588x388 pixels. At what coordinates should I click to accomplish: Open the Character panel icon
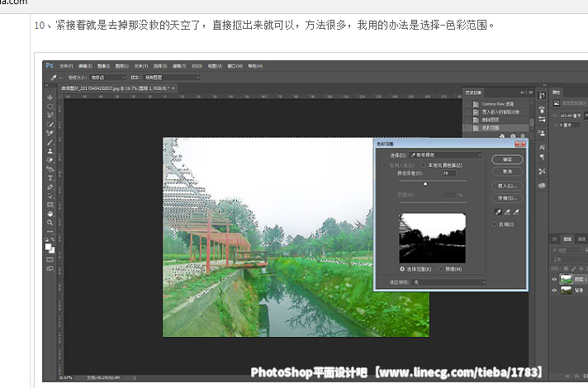click(x=542, y=147)
